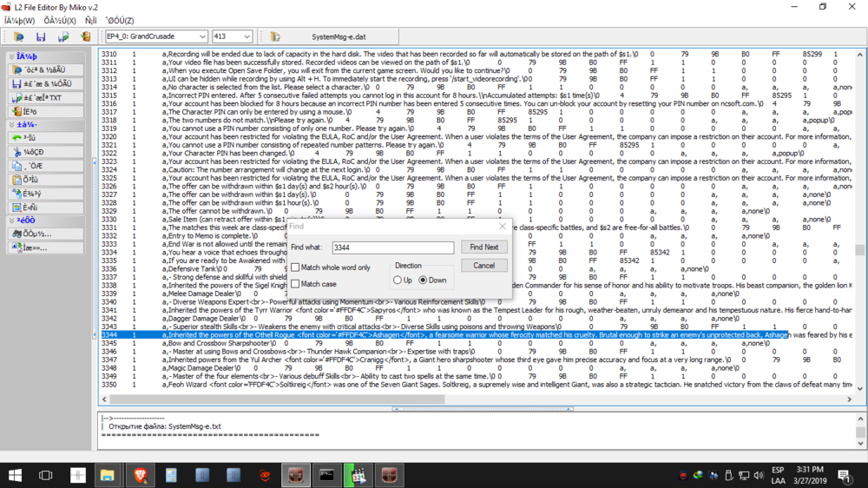Image resolution: width=868 pixels, height=488 pixels.
Task: Click the Find what text field
Action: pyautogui.click(x=392, y=248)
